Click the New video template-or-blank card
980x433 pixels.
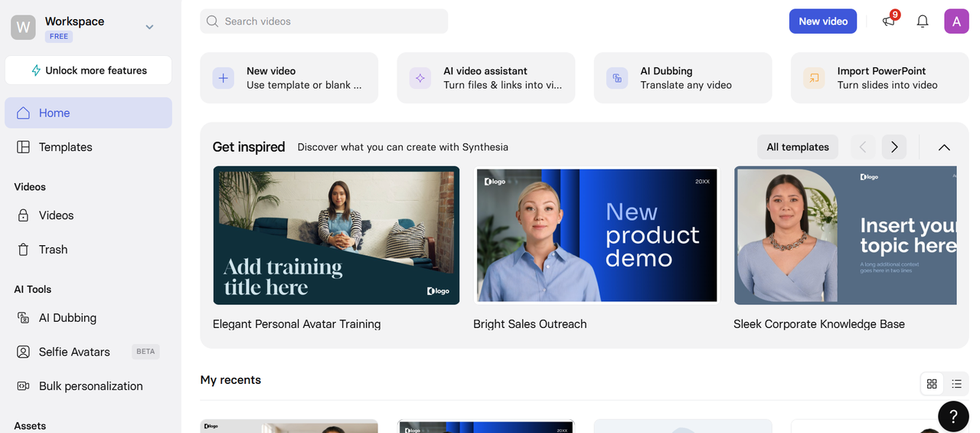click(289, 77)
